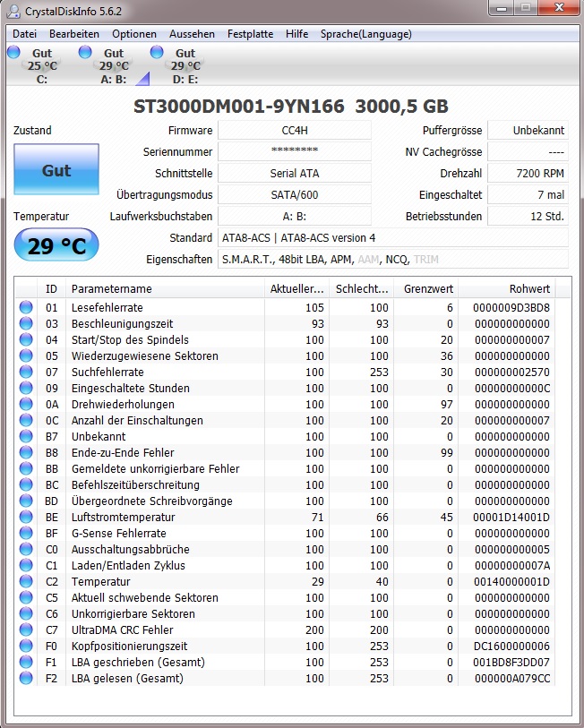Click status icon of Lesefehlerrate row

pos(26,307)
